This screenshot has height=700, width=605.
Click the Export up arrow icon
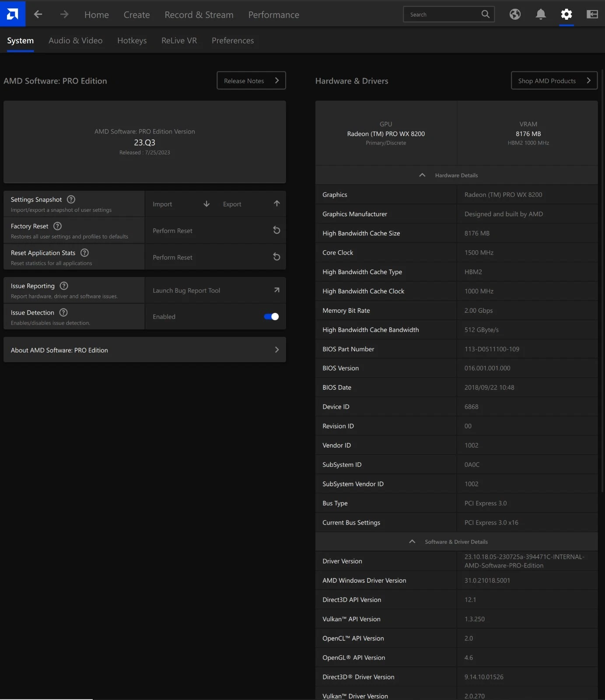(x=276, y=203)
